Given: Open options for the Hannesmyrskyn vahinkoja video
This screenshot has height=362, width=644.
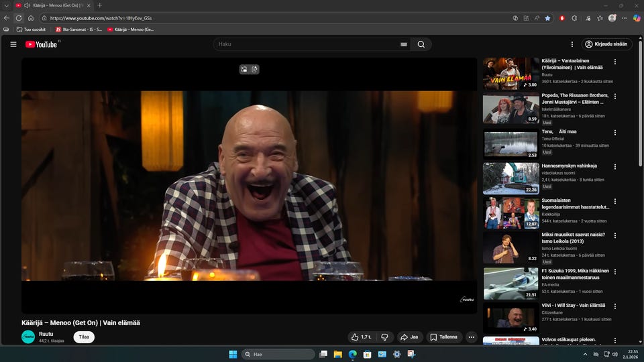Looking at the screenshot, I should pos(615,166).
